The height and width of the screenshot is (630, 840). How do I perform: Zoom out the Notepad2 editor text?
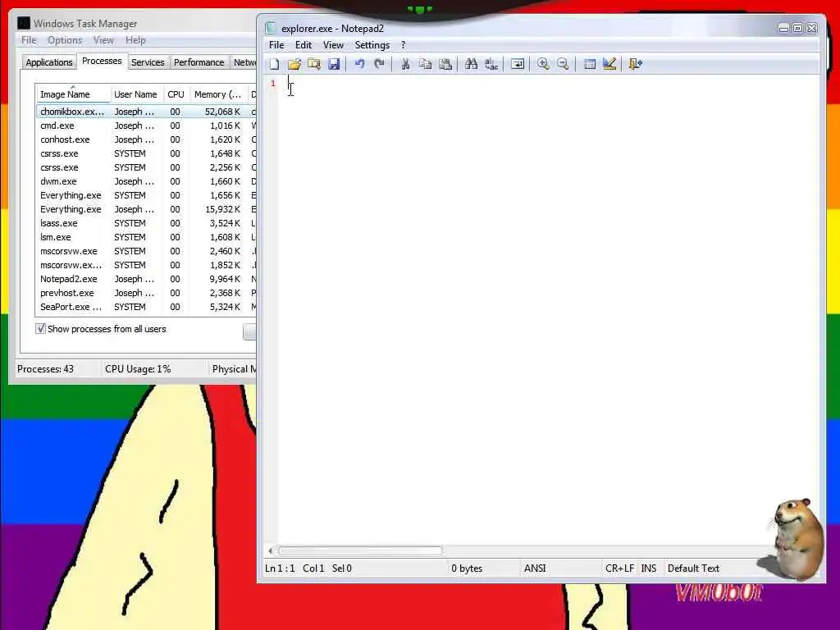coord(563,64)
